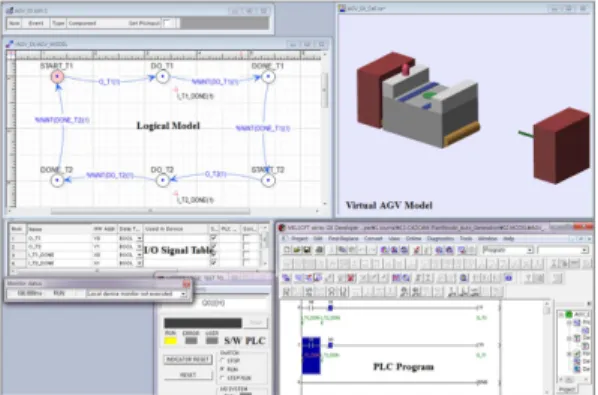This screenshot has height=395, width=598.
Task: Open data type dropdown for I_T1_DONE row
Action: [139, 255]
